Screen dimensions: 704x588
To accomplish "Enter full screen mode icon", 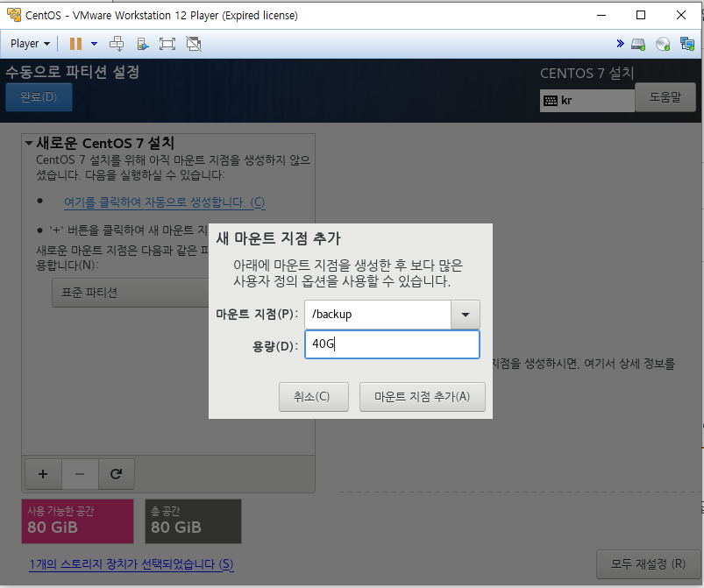I will pos(167,44).
